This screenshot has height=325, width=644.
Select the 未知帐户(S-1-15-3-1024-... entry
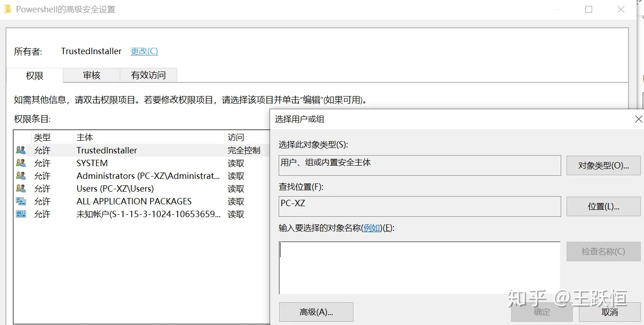[142, 214]
